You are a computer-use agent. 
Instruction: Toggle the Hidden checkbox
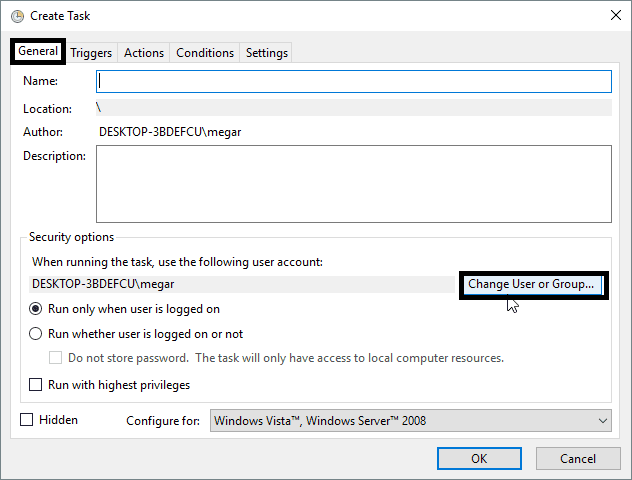[x=27, y=420]
